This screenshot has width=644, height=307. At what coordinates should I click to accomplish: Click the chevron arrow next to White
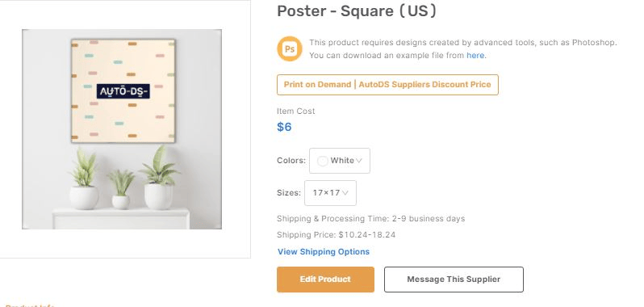(x=359, y=161)
